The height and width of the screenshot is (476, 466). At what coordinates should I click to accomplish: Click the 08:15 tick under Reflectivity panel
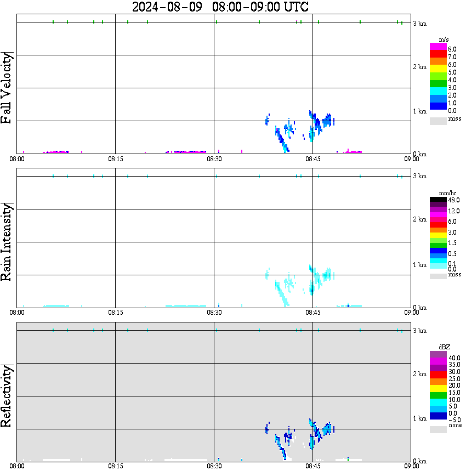pos(116,466)
